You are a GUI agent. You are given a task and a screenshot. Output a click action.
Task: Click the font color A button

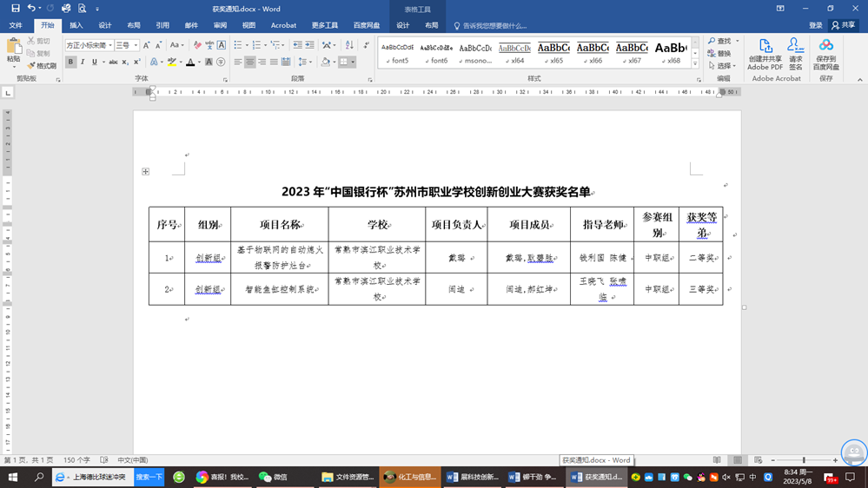(190, 62)
